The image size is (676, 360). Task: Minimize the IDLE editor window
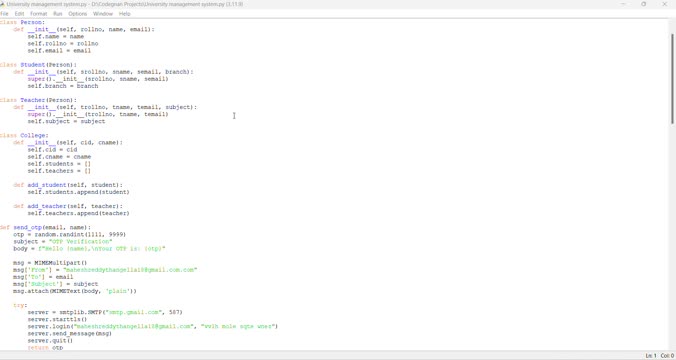(623, 4)
